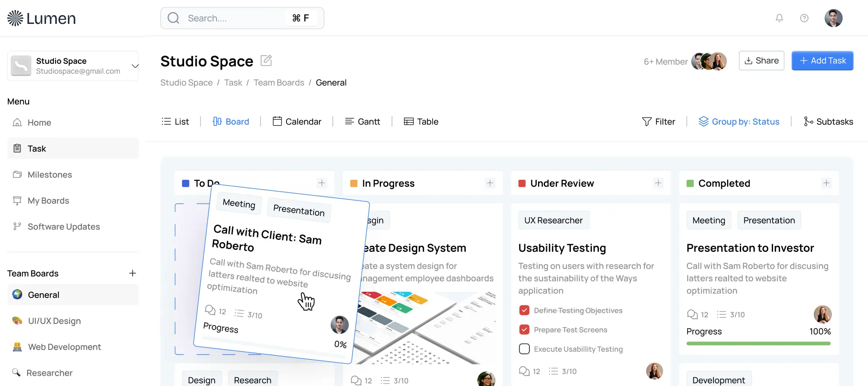Uncheck Prepare Test Screens
Screen dimensions: 868x386
click(x=524, y=329)
